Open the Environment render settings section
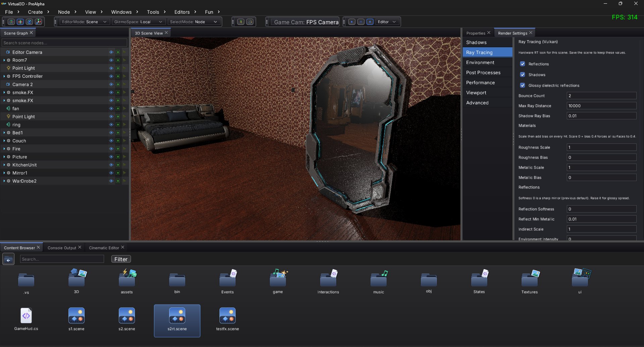The image size is (644, 347). [488, 63]
